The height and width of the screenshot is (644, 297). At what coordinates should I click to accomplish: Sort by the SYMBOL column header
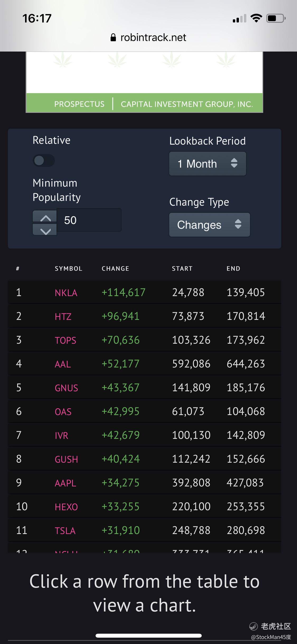click(68, 269)
